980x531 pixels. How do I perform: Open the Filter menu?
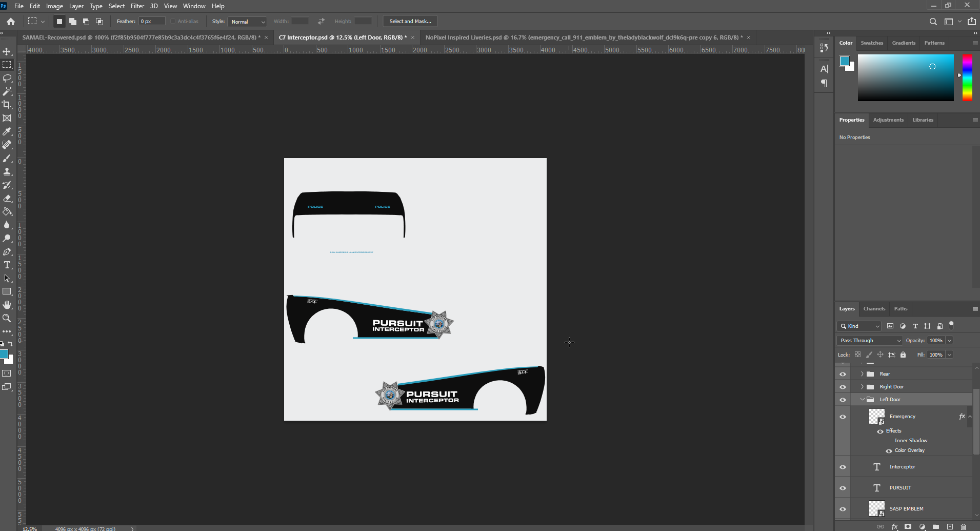137,6
